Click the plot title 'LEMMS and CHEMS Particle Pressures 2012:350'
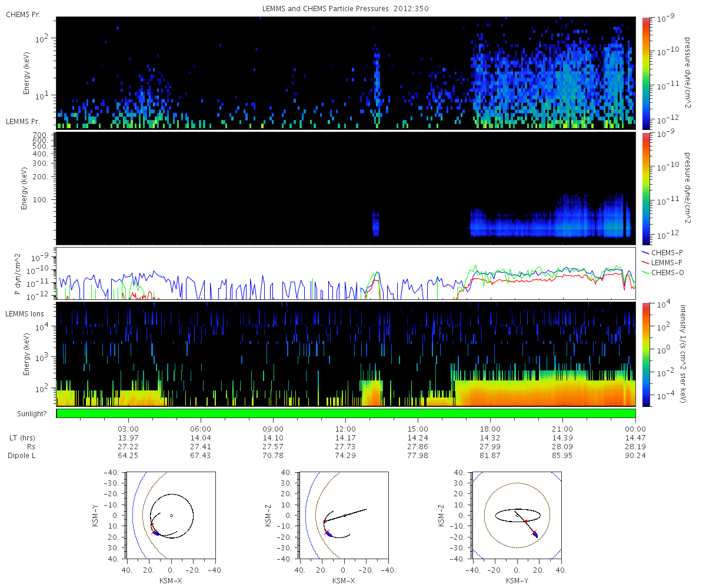Screen dimensions: 706x588 pos(346,9)
